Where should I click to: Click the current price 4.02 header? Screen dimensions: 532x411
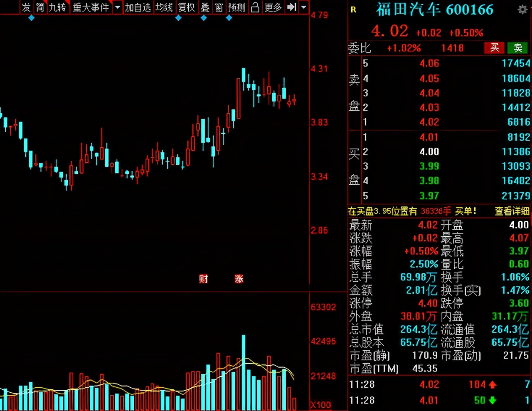click(x=389, y=31)
